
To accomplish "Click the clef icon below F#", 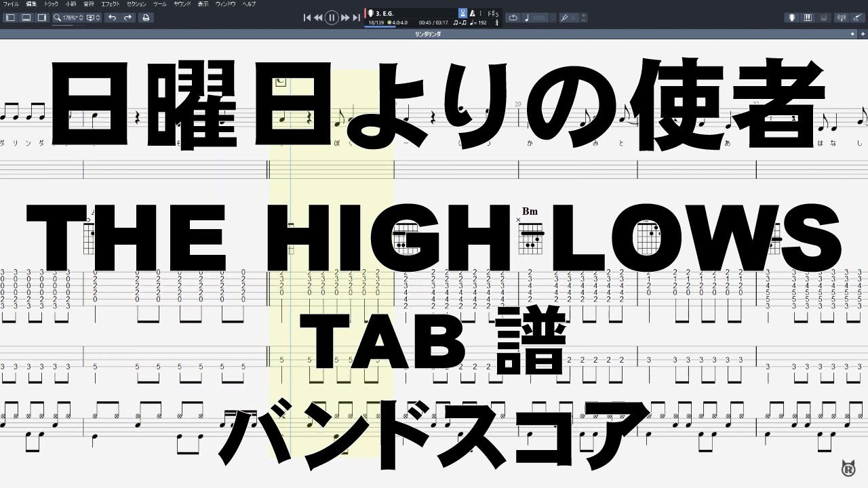I will (496, 22).
